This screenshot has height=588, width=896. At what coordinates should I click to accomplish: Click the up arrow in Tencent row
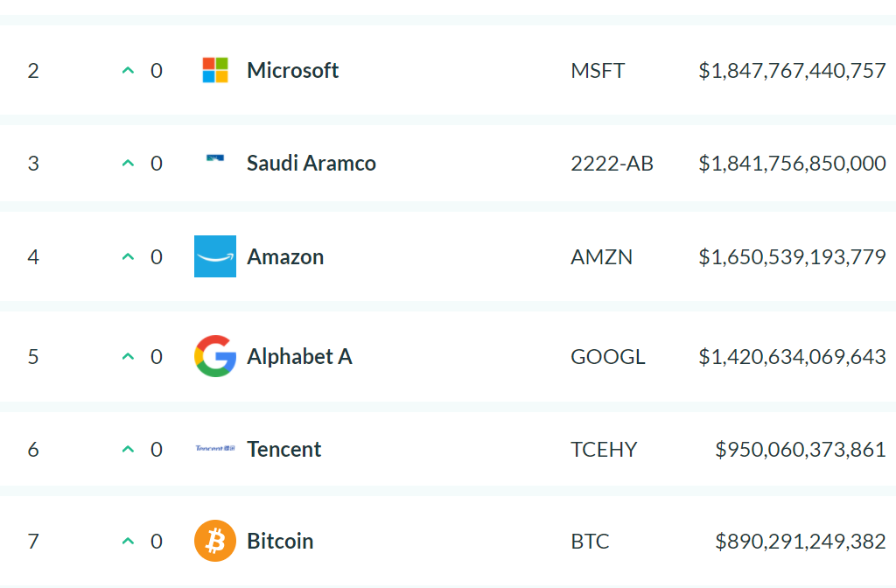(129, 450)
